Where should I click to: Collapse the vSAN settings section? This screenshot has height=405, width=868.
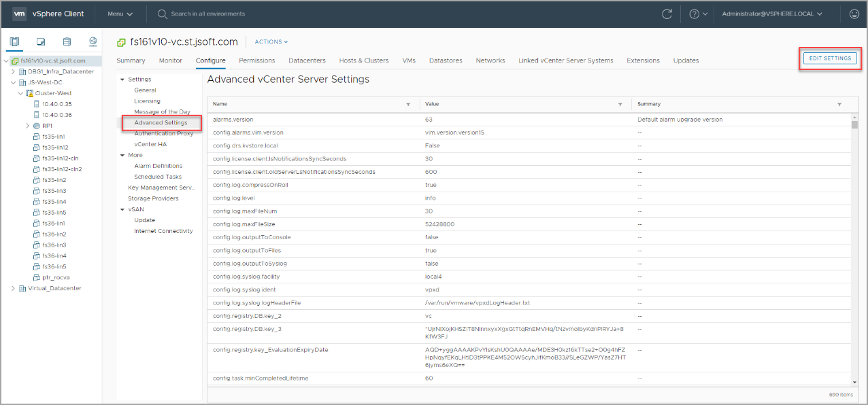click(x=122, y=209)
